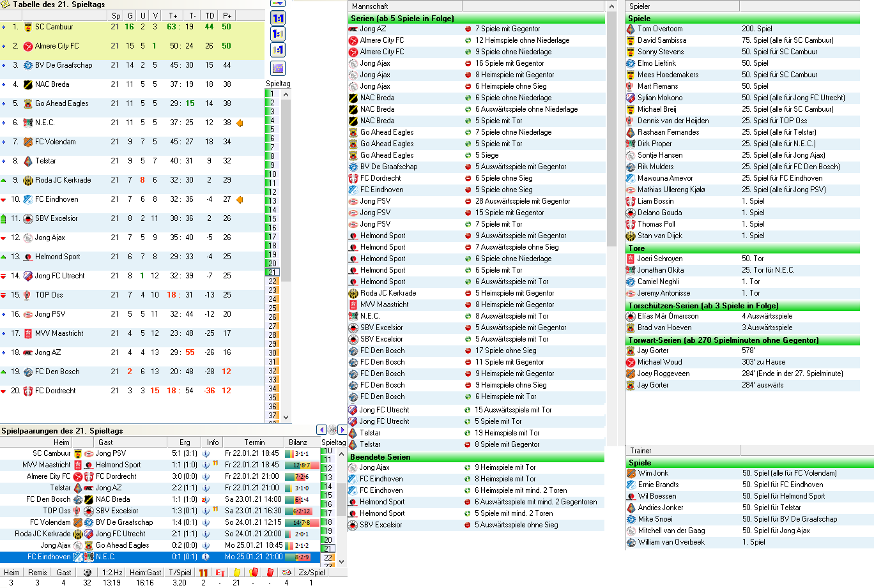Sort table by 'TD' goal difference column
874x588 pixels.
click(x=210, y=15)
